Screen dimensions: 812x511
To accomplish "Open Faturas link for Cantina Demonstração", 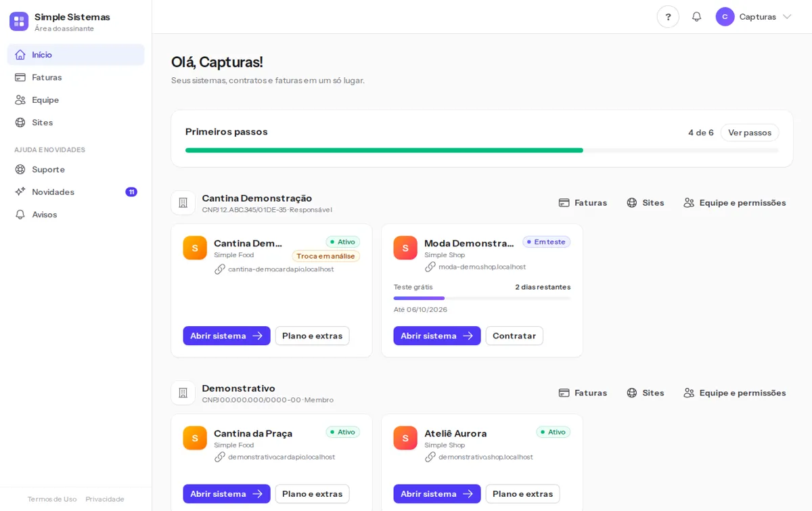I will pos(583,203).
